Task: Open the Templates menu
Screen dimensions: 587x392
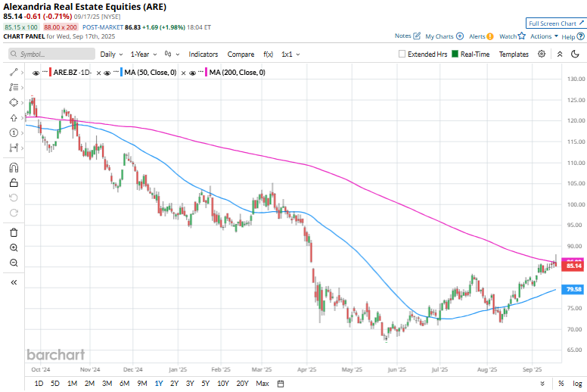Action: (514, 54)
